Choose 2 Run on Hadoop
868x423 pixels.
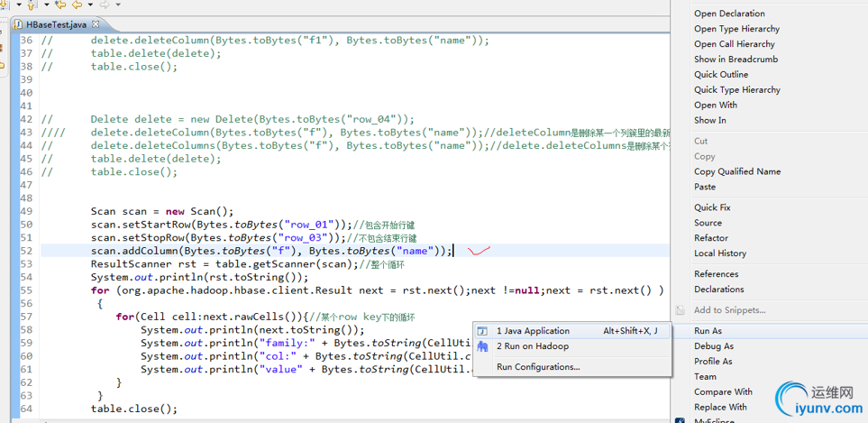[x=572, y=346]
